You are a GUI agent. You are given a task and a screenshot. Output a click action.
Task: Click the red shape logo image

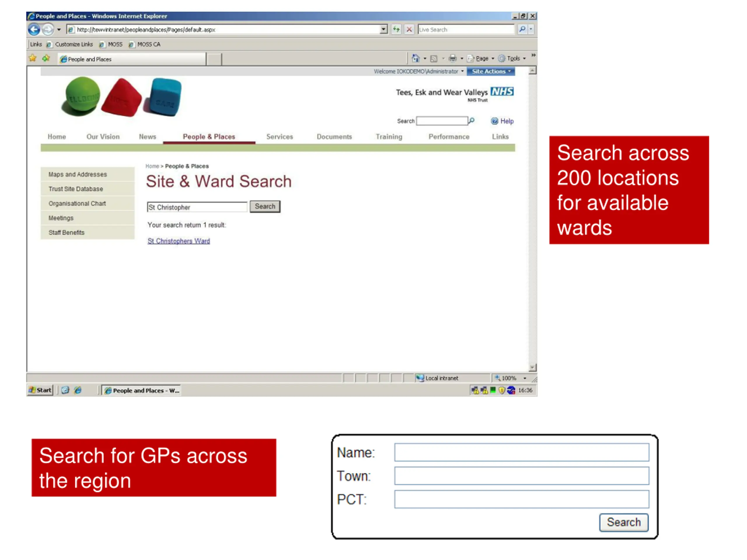[x=122, y=97]
